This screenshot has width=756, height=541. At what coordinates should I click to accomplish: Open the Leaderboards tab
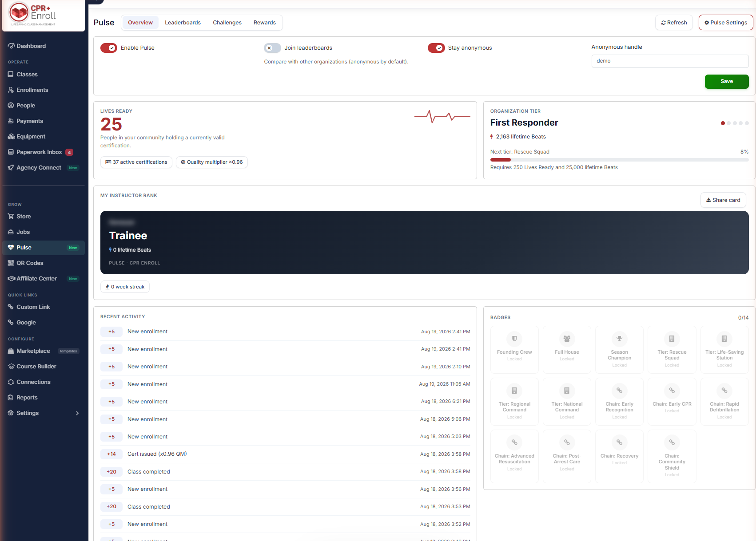183,23
